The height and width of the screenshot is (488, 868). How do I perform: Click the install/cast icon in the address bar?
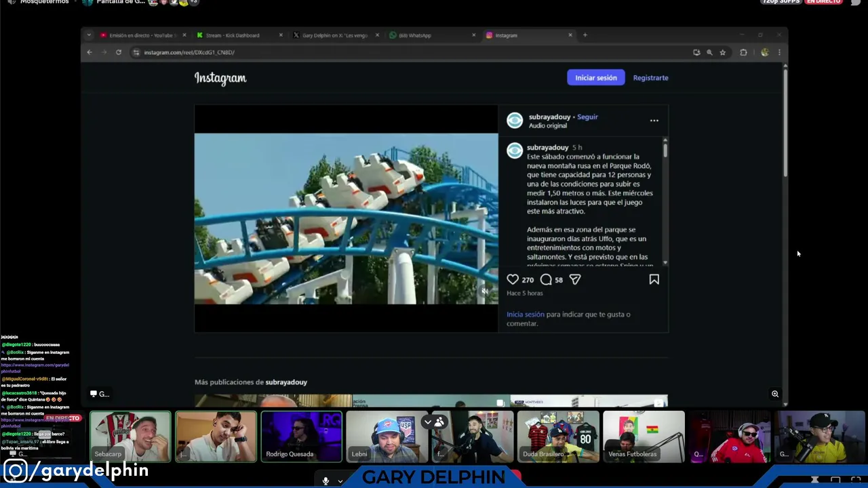coord(696,52)
